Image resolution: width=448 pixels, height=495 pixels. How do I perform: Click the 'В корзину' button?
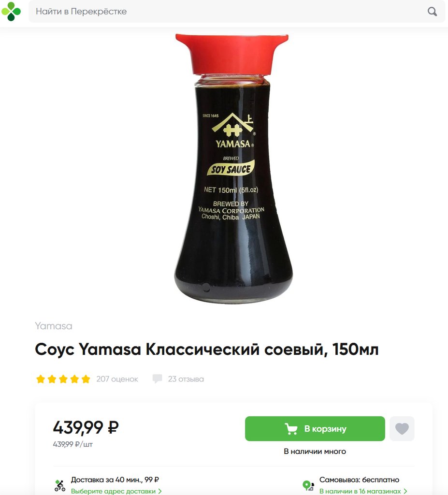(315, 428)
